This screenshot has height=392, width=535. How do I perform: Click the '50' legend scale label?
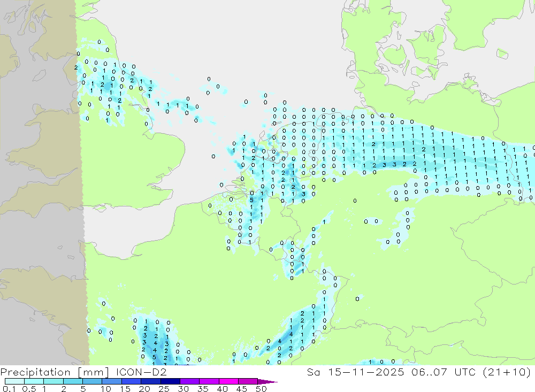pos(261,389)
